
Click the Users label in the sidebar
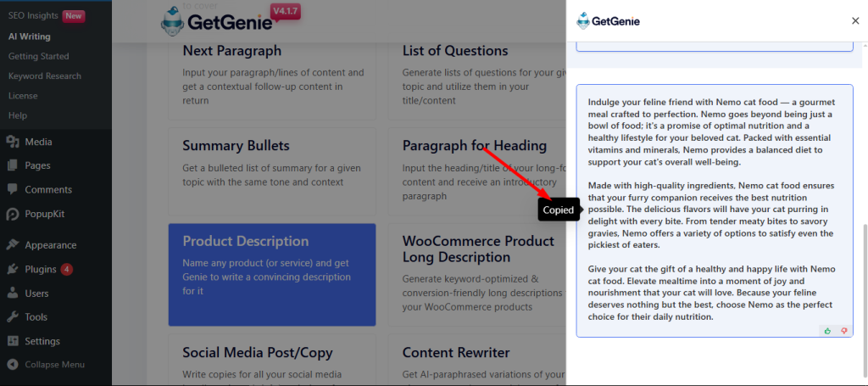36,294
